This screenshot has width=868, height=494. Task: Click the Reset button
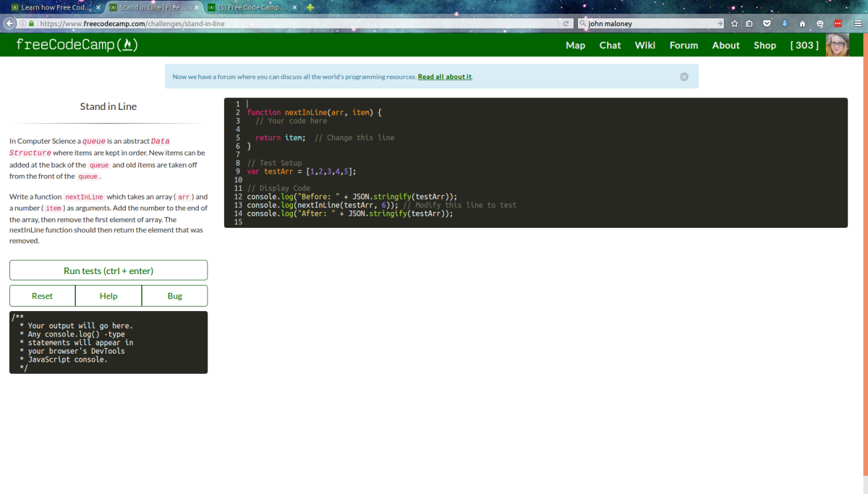[x=43, y=296]
